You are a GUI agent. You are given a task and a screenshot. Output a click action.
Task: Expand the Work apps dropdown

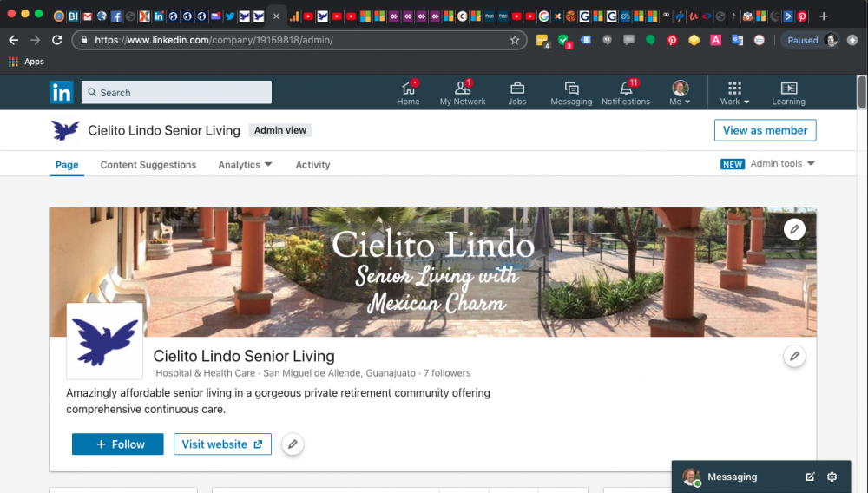coord(734,92)
